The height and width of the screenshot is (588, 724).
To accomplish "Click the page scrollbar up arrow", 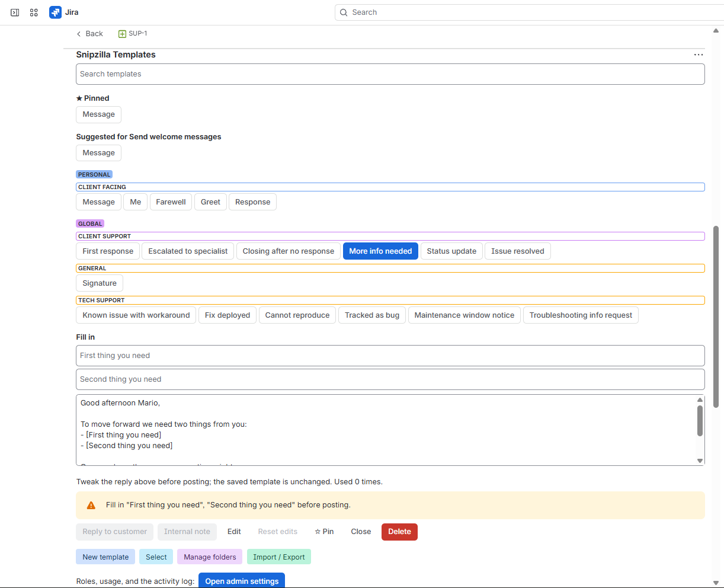I will click(x=716, y=31).
